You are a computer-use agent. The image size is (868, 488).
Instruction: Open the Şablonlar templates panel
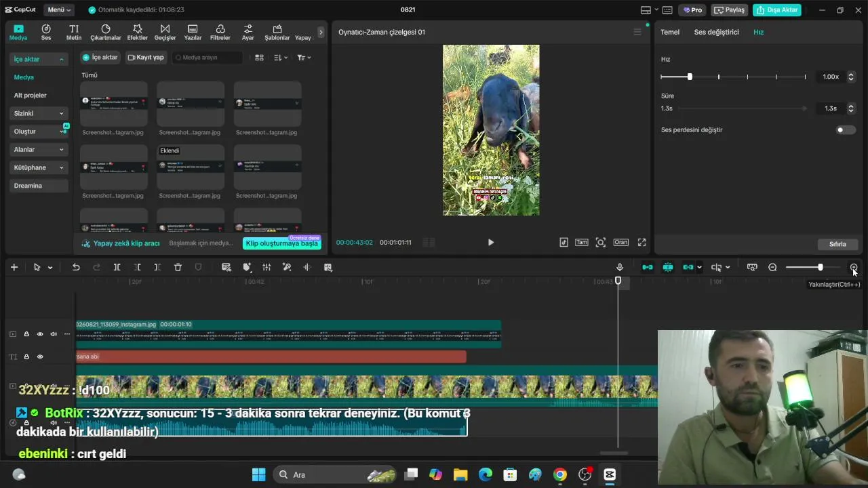pyautogui.click(x=277, y=32)
